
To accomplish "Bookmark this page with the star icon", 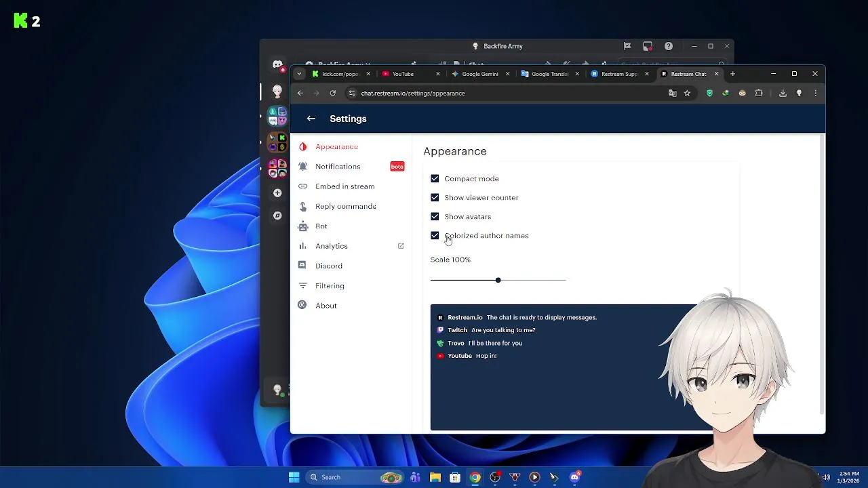I will pos(687,93).
